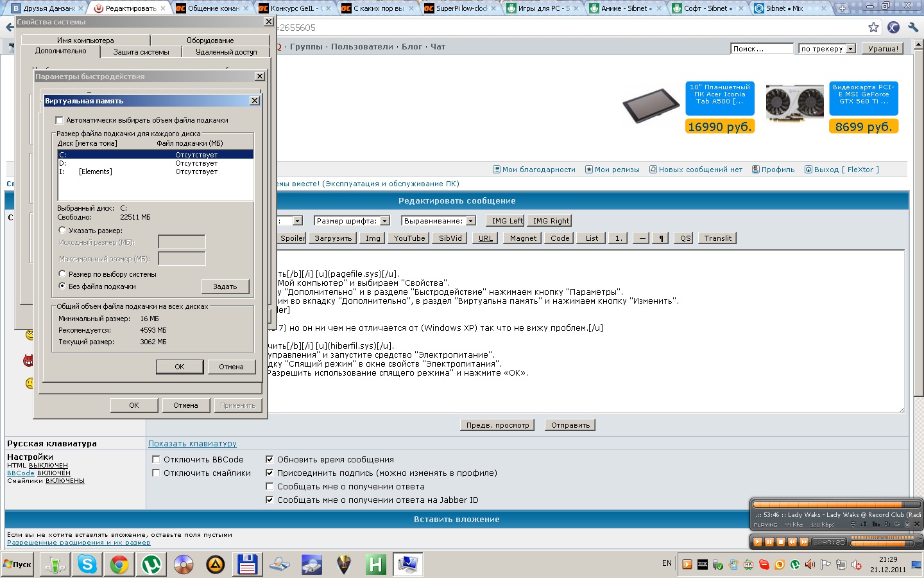Click the Img icon to insert an image

click(x=372, y=238)
